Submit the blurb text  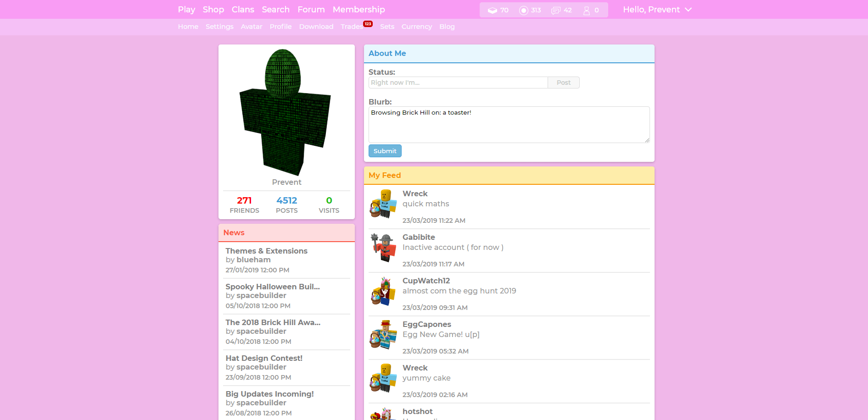coord(385,151)
